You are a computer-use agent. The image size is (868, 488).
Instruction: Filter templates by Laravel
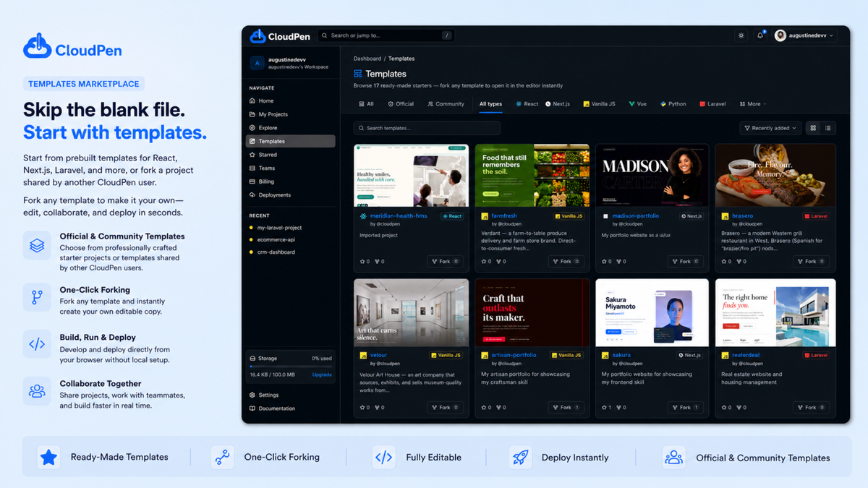712,104
